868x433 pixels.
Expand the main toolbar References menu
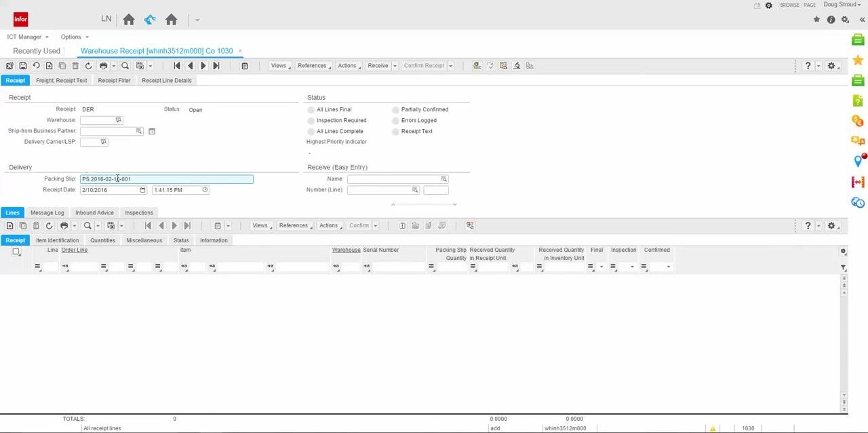click(314, 66)
